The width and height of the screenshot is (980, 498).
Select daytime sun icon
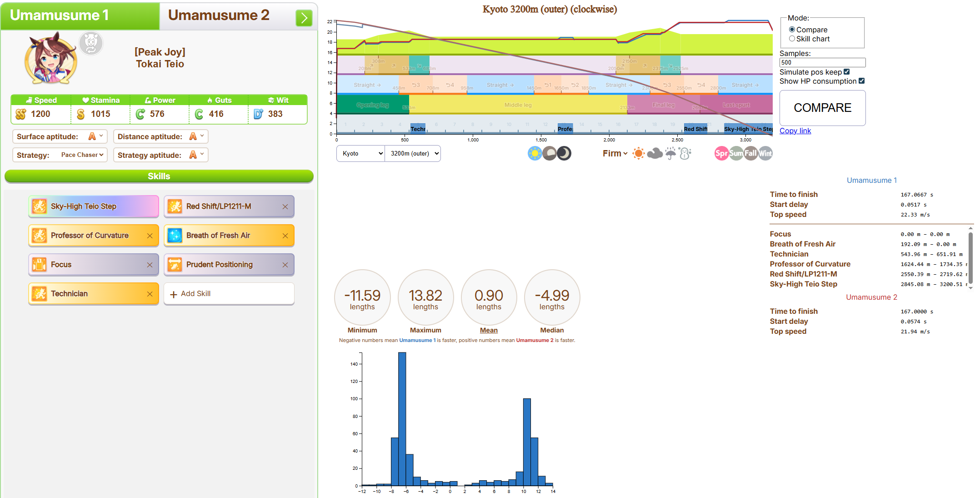(535, 153)
